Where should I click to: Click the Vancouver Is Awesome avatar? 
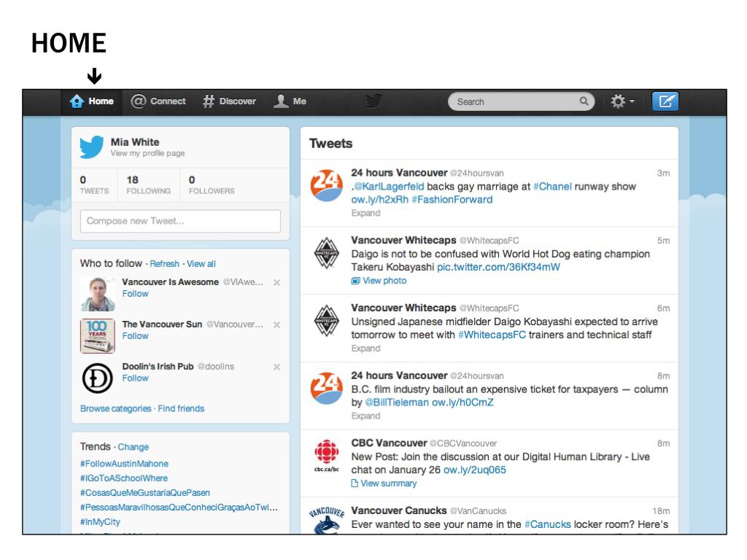[97, 294]
